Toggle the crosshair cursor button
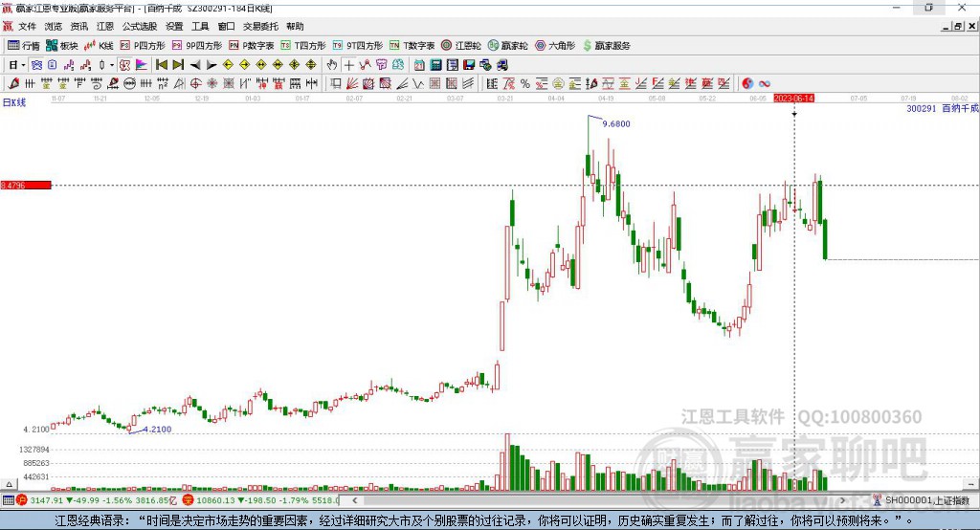The height and width of the screenshot is (530, 980). [348, 64]
